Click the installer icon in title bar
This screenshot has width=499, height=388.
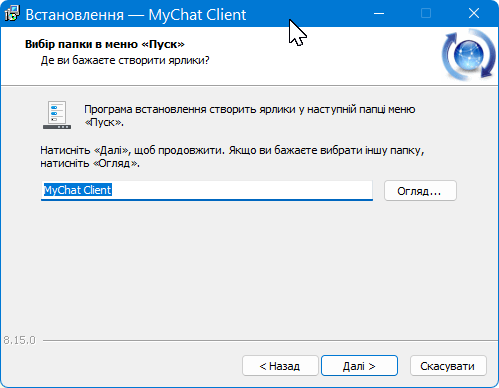pyautogui.click(x=12, y=14)
